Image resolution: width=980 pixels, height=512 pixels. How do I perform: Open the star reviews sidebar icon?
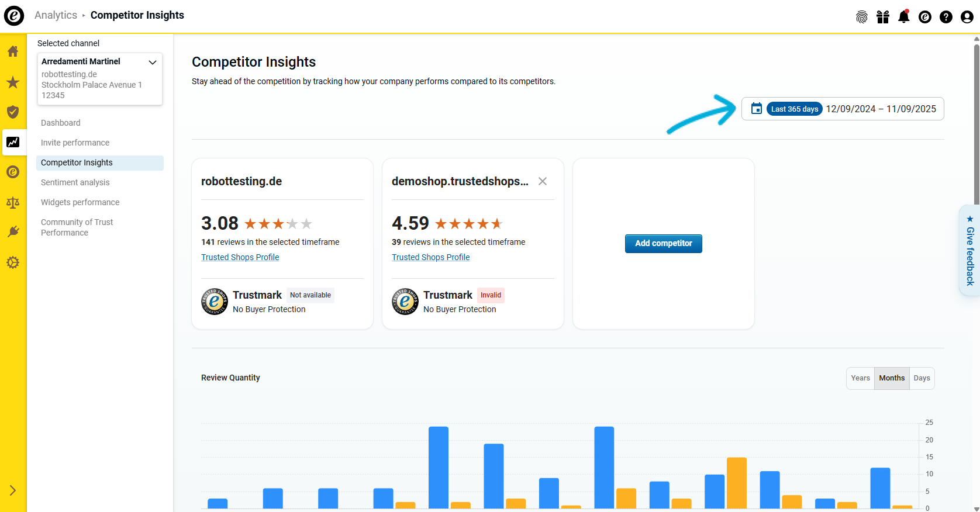pos(13,82)
